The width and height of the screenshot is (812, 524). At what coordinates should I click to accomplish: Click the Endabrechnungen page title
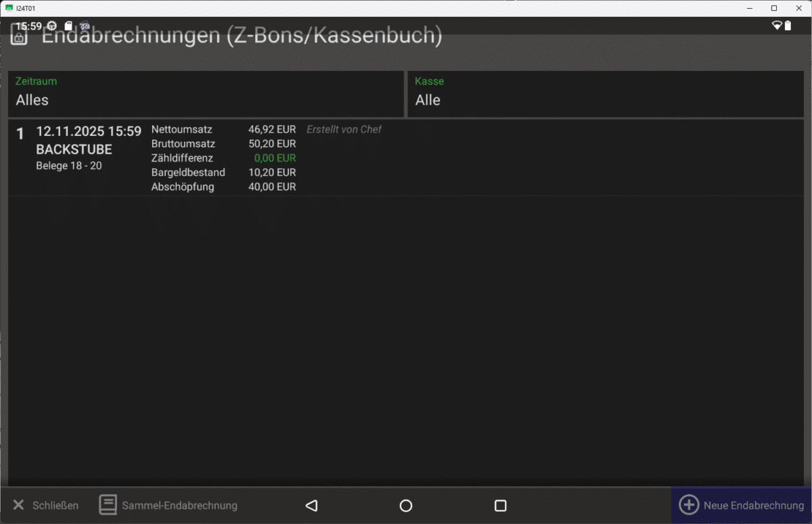click(x=242, y=37)
